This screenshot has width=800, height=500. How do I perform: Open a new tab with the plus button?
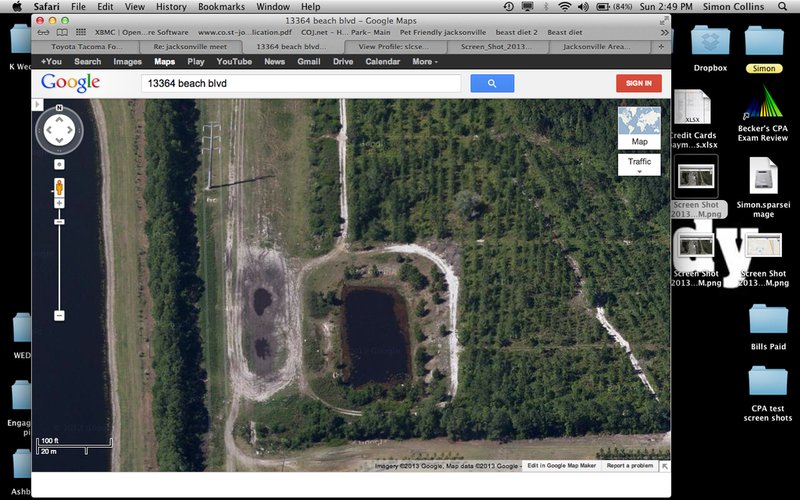pyautogui.click(x=661, y=46)
